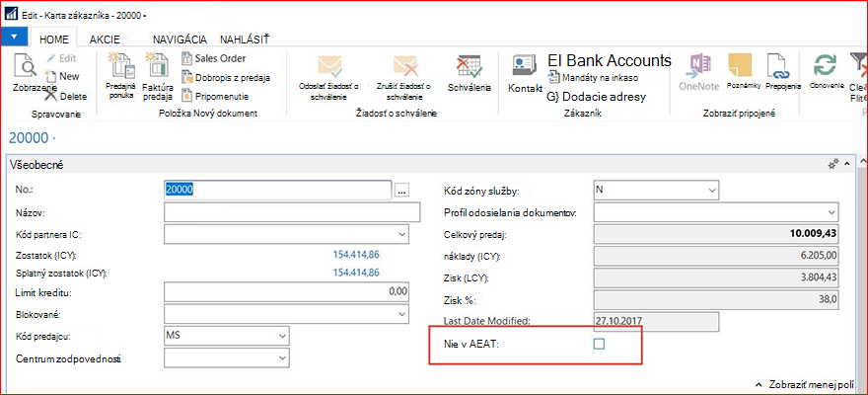The height and width of the screenshot is (395, 868).
Task: Click the Obnovenie refresh icon
Action: click(x=825, y=66)
